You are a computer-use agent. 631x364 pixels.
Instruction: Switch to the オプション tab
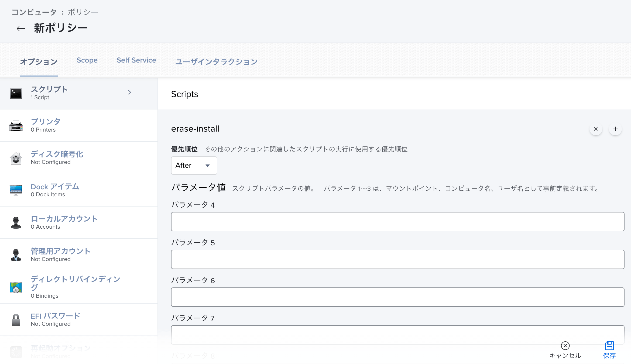(x=39, y=62)
